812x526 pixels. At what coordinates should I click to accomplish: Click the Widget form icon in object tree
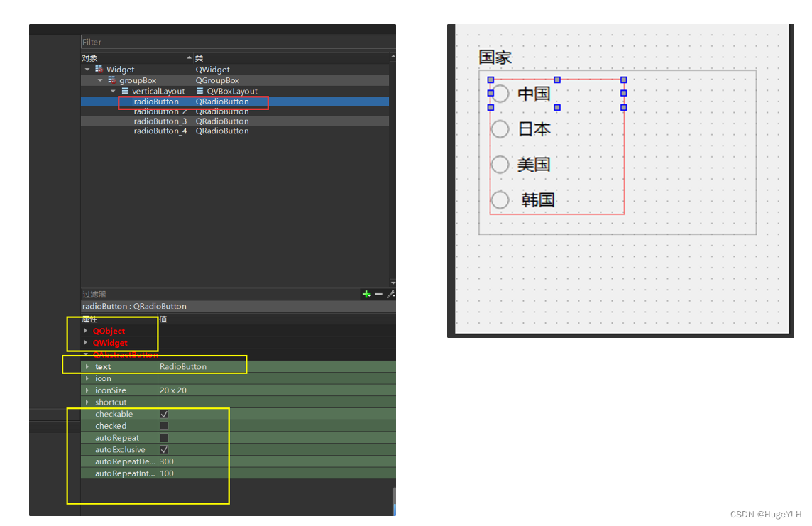coord(99,70)
